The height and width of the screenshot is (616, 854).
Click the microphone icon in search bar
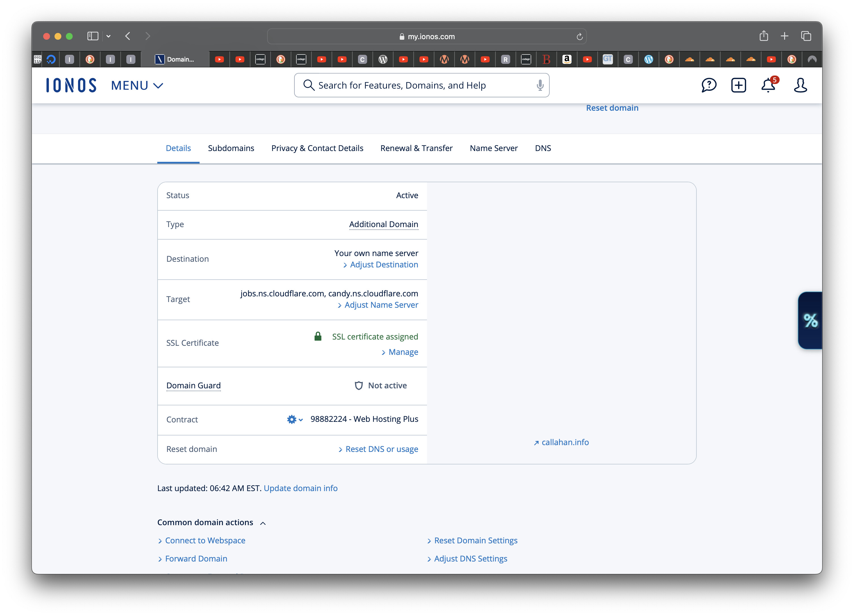point(540,85)
